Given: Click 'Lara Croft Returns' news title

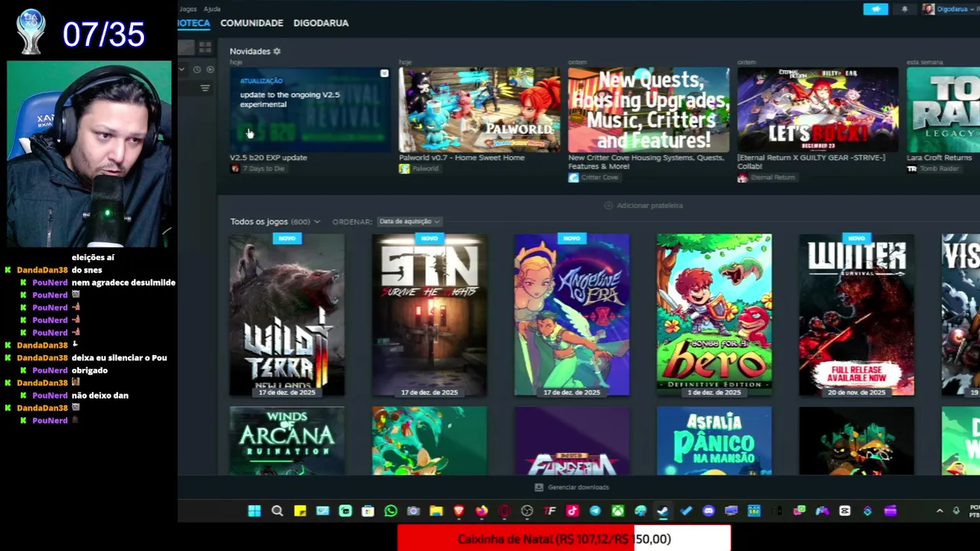Looking at the screenshot, I should [939, 158].
